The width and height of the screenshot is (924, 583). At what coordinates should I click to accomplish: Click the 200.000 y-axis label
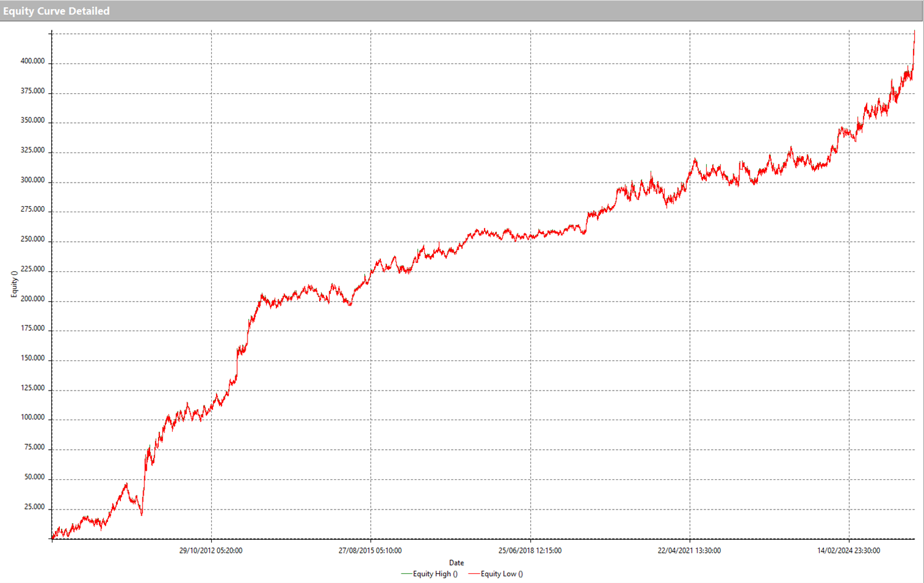pyautogui.click(x=32, y=299)
